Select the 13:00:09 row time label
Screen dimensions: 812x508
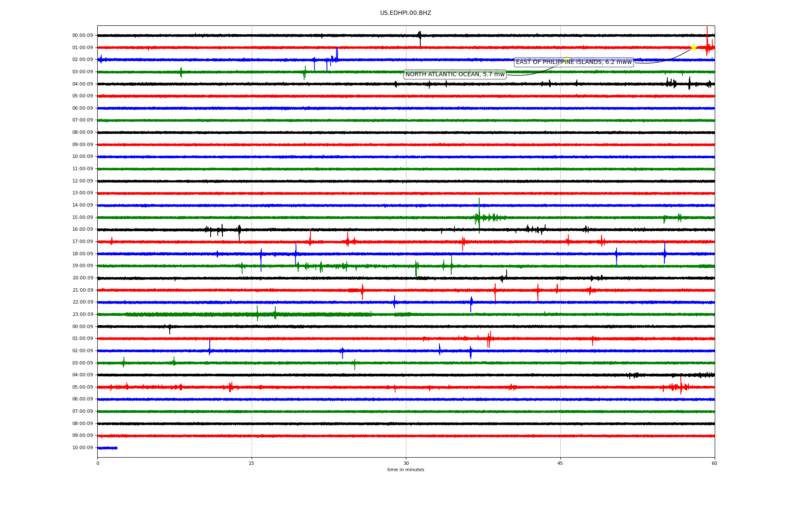(82, 193)
